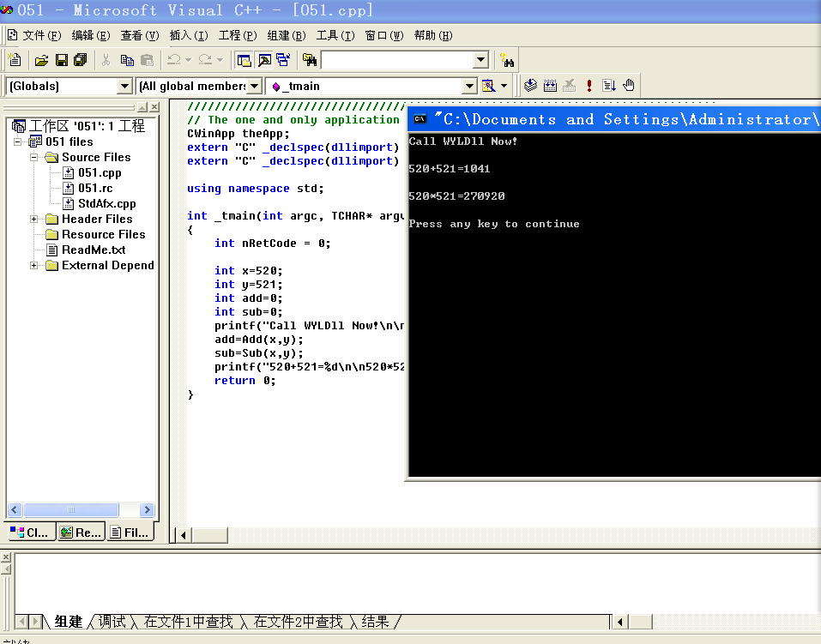Select the 工作区 '051' workspace root
The height and width of the screenshot is (644, 821).
coord(87,126)
